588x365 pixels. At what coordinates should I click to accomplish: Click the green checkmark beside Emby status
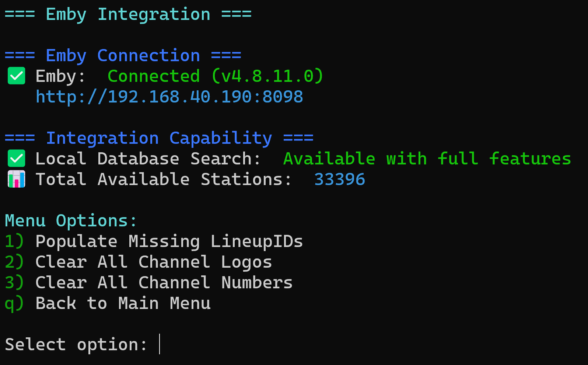[17, 76]
